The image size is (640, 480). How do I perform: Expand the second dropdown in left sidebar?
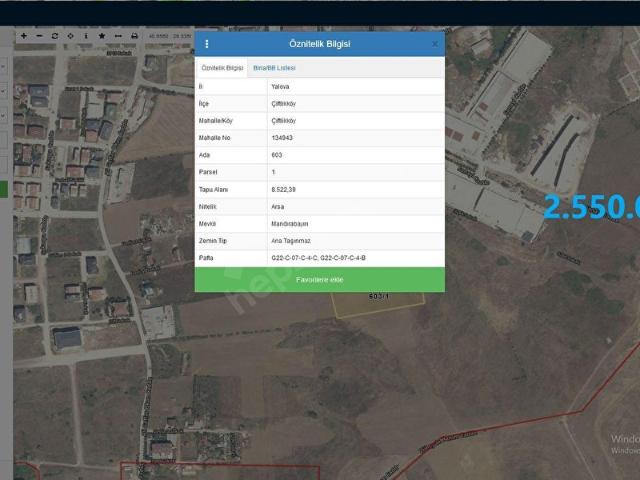coord(5,91)
